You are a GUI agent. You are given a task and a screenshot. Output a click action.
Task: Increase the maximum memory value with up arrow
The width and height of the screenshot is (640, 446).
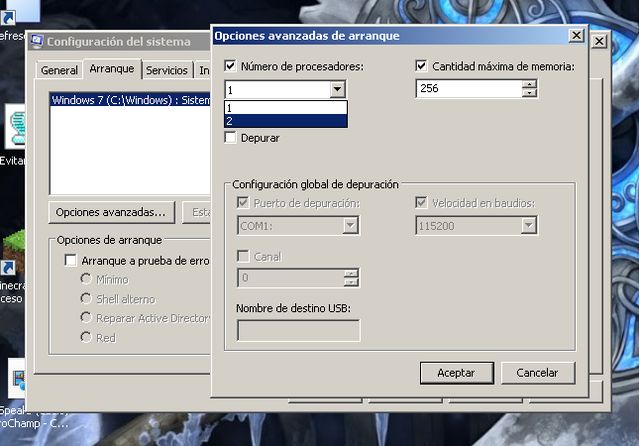[x=529, y=84]
